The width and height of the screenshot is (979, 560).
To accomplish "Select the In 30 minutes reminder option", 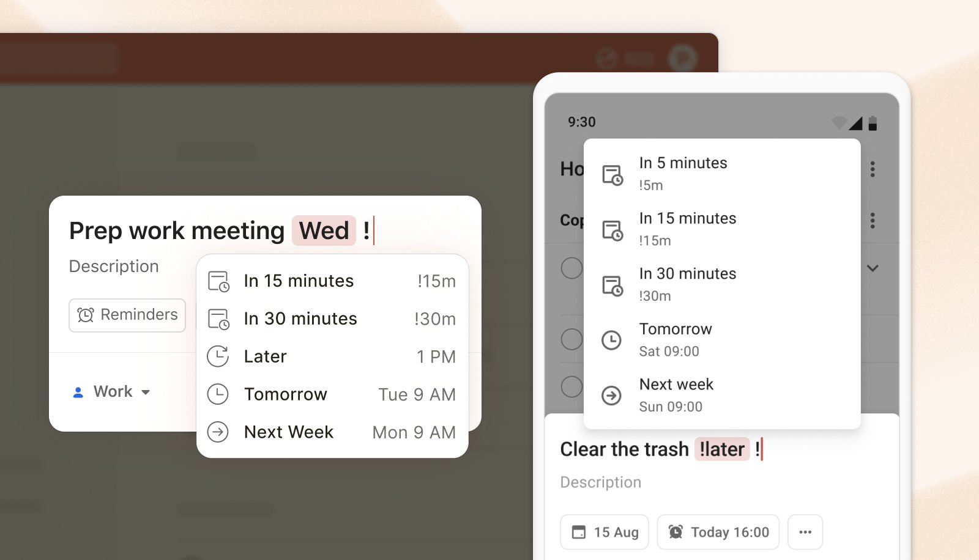I will pos(300,319).
